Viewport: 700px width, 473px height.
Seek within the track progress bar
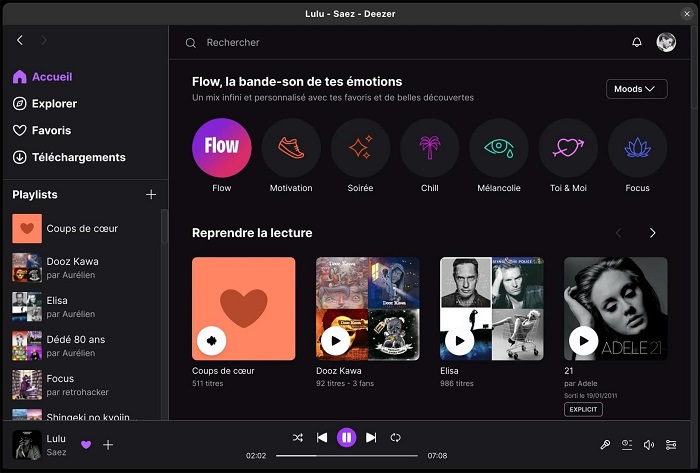point(347,456)
